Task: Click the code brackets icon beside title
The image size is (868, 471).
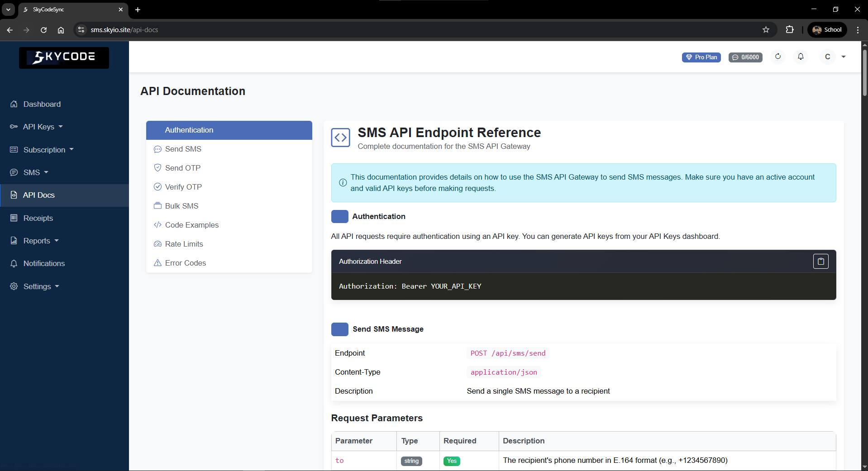Action: tap(340, 138)
